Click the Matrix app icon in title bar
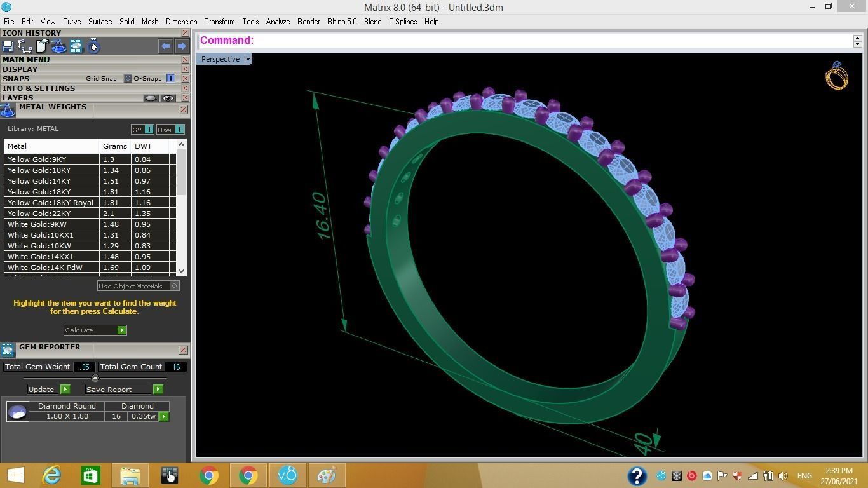 [x=6, y=7]
